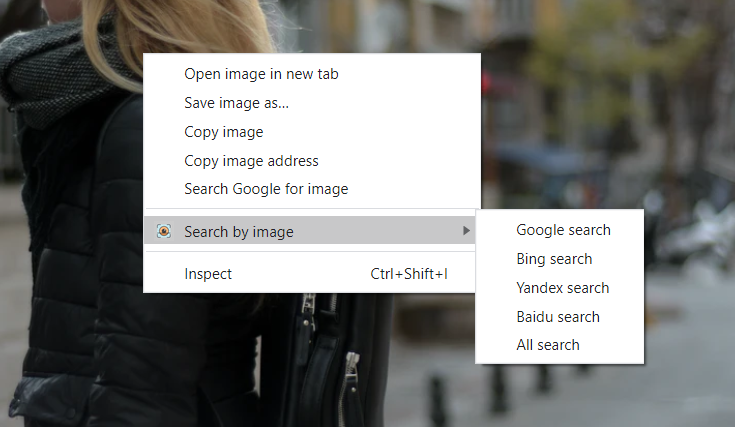The image size is (735, 427).
Task: Pick Search Google for image
Action: tap(266, 189)
